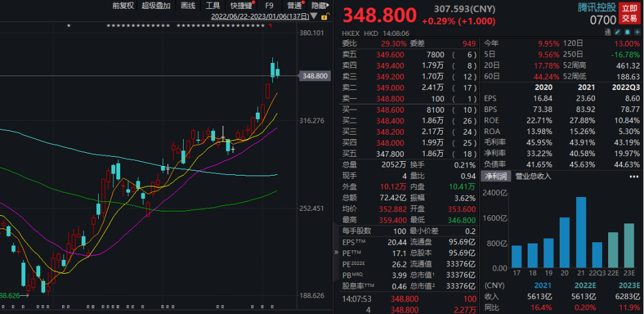Click the 外盘 value 10.12万
644x314 pixels.
tap(394, 187)
